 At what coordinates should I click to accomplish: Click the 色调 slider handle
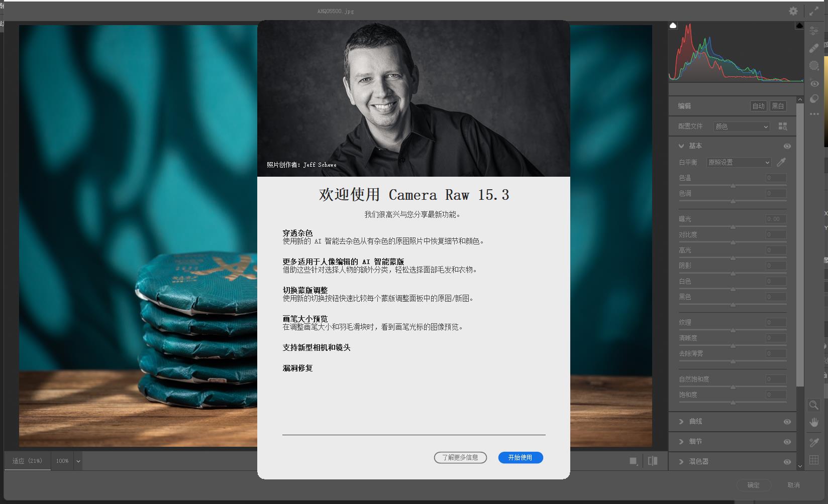(x=733, y=201)
